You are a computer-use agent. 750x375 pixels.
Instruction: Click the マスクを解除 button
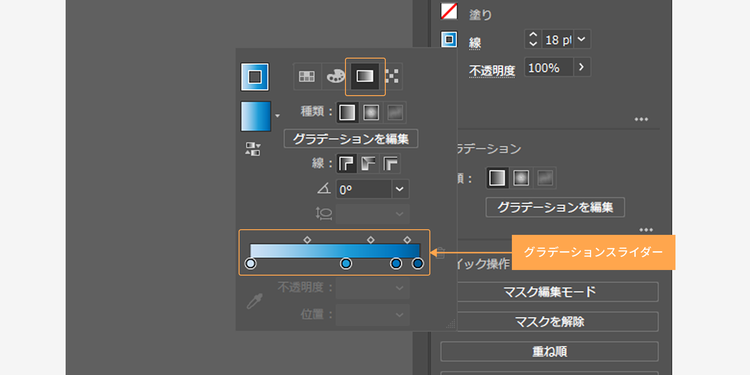[x=549, y=321]
